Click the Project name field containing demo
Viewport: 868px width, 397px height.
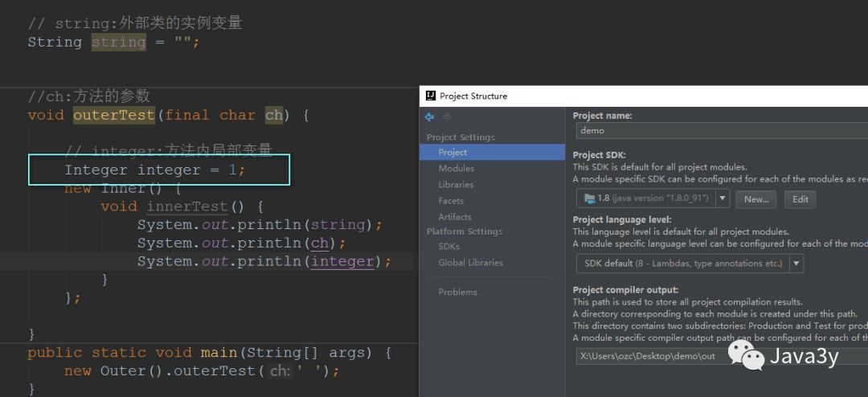722,131
